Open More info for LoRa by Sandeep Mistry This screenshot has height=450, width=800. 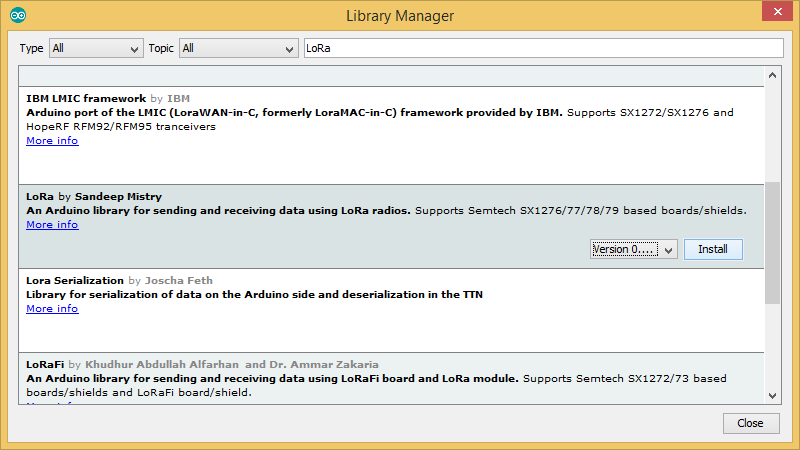[52, 225]
